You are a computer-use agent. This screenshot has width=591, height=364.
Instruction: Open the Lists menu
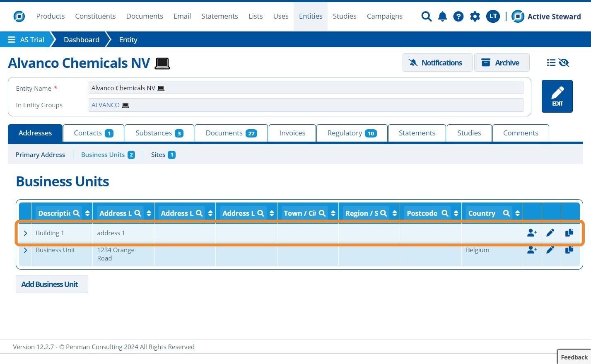click(256, 16)
